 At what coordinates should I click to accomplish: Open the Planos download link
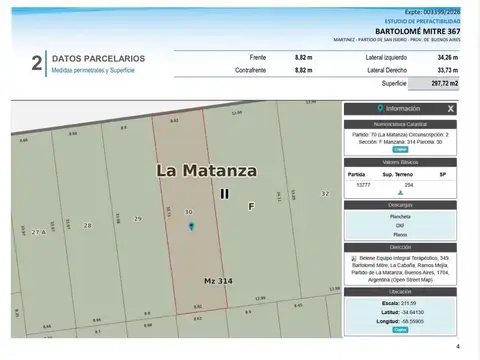coord(400,235)
